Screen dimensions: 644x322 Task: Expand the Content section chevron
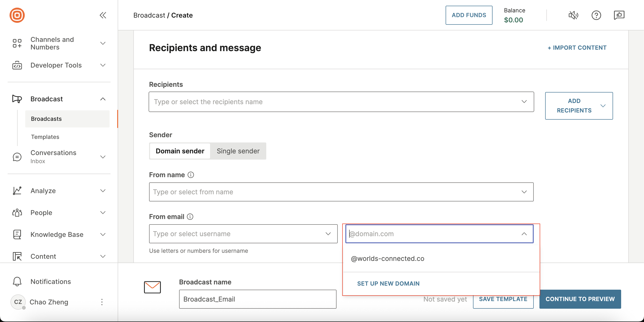tap(103, 256)
